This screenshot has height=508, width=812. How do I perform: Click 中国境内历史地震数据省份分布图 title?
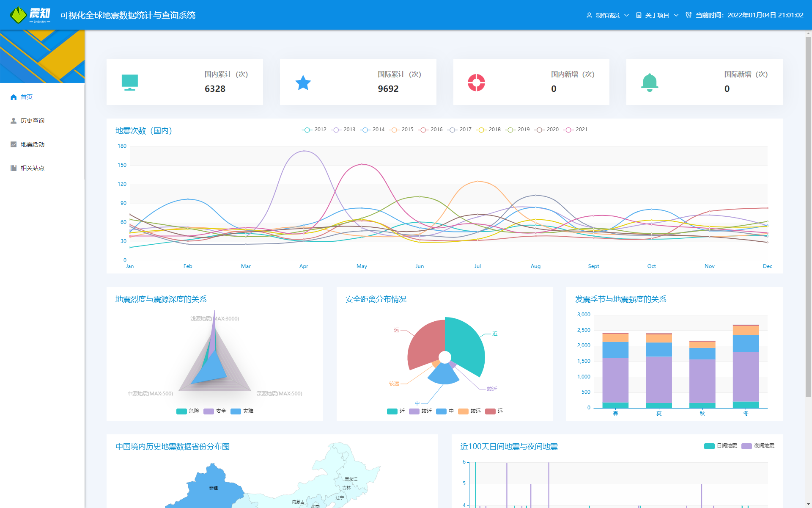173,447
